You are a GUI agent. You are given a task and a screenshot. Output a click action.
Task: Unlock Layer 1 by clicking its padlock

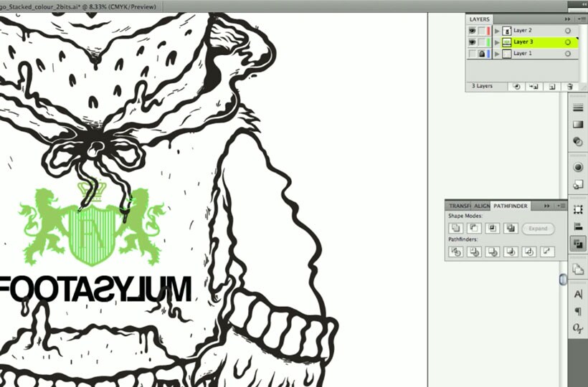481,54
